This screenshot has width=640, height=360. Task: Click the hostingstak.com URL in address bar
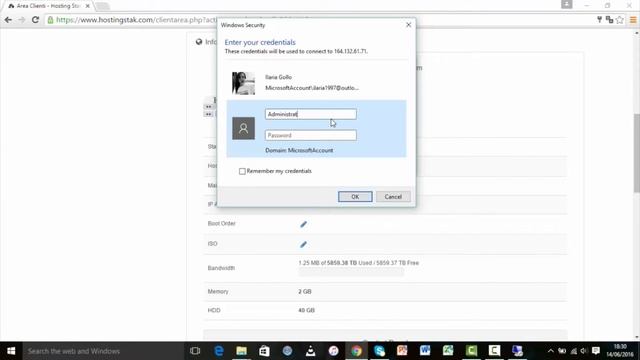coord(135,20)
